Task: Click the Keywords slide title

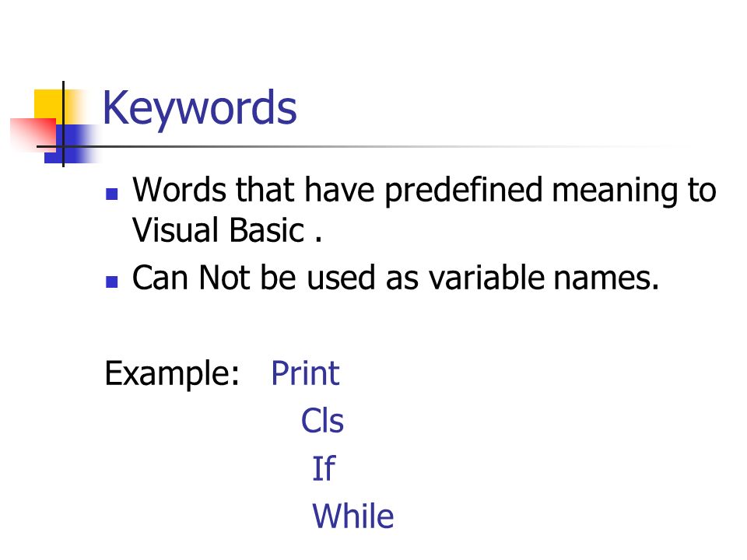Action: pyautogui.click(x=199, y=109)
